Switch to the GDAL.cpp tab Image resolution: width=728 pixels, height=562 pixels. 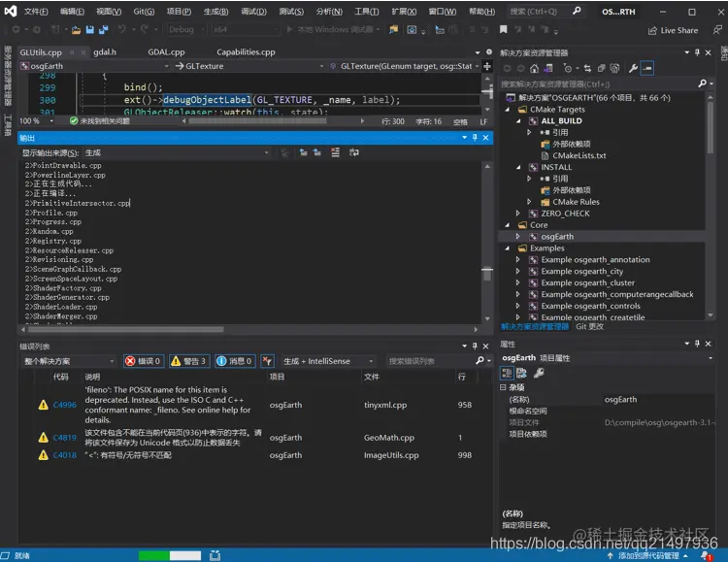click(x=166, y=52)
